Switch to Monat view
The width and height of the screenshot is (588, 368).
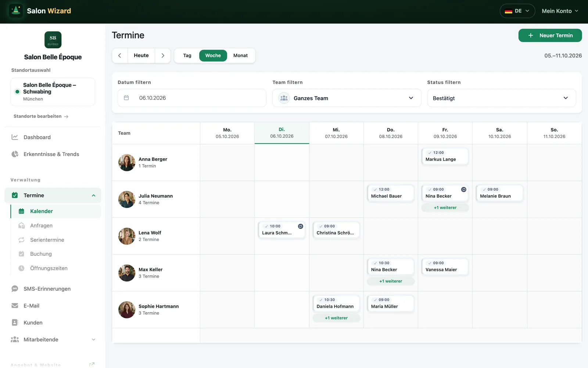click(x=240, y=56)
